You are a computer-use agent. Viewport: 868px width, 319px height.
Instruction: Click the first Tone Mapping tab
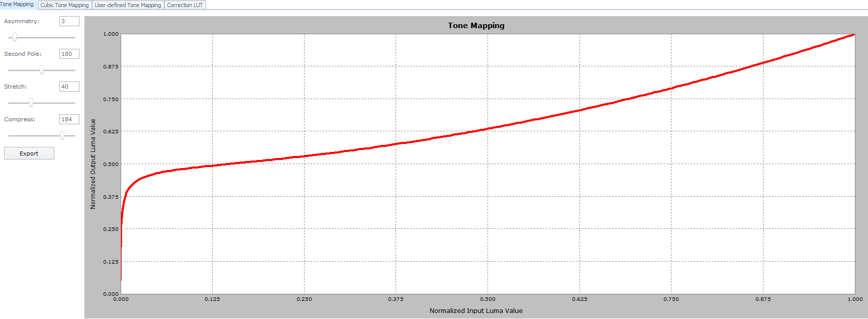[x=17, y=5]
